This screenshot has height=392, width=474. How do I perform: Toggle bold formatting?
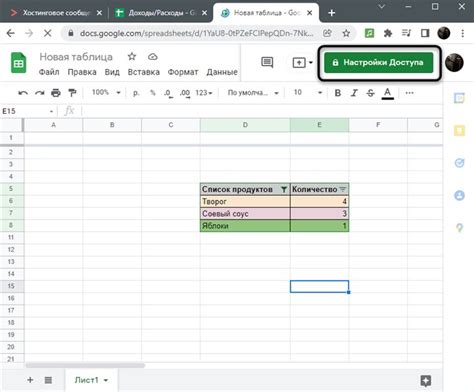click(337, 93)
